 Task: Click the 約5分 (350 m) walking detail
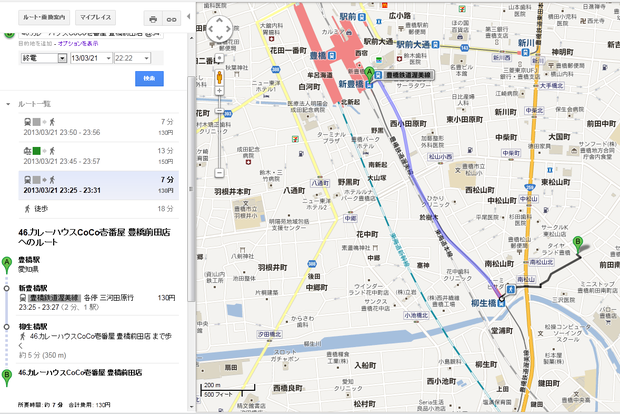pos(42,355)
